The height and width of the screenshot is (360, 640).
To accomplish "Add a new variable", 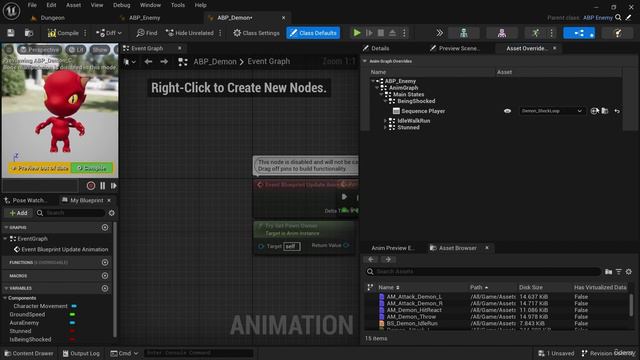I will [105, 288].
